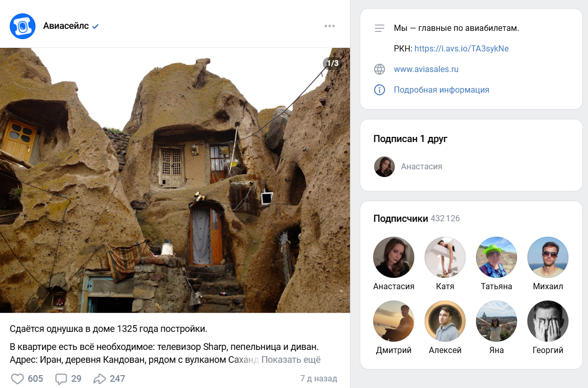The height and width of the screenshot is (388, 588).
Task: Expand post text with Показать ещё
Action: (x=291, y=360)
